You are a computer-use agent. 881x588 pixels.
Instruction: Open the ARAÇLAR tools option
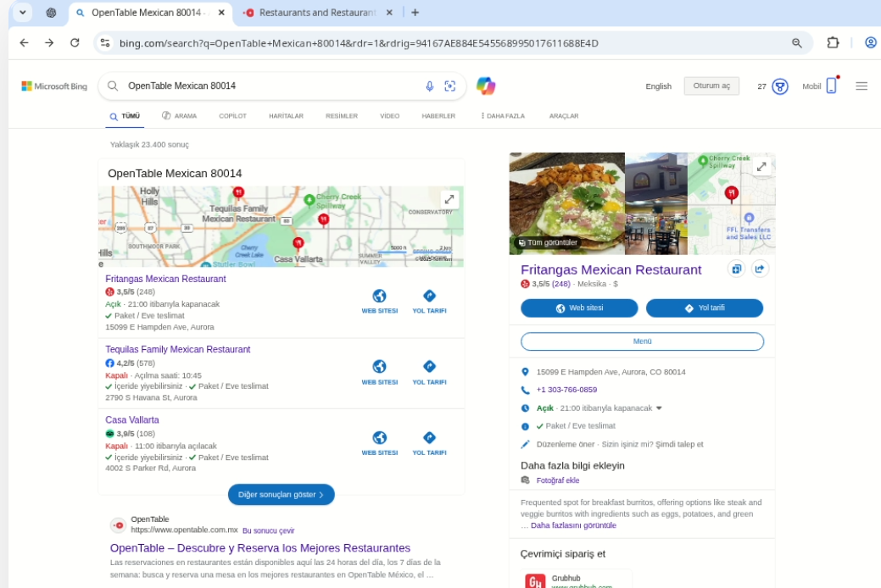[x=564, y=116]
